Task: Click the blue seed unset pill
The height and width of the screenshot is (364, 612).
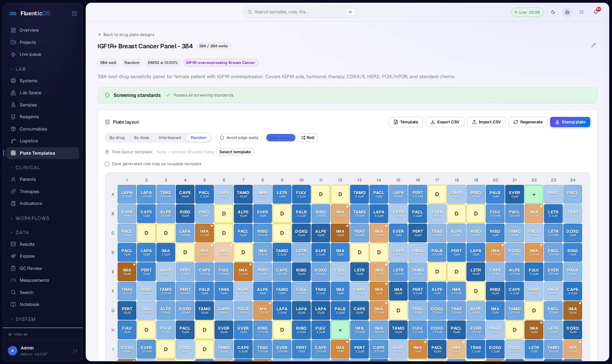Action: pyautogui.click(x=280, y=138)
